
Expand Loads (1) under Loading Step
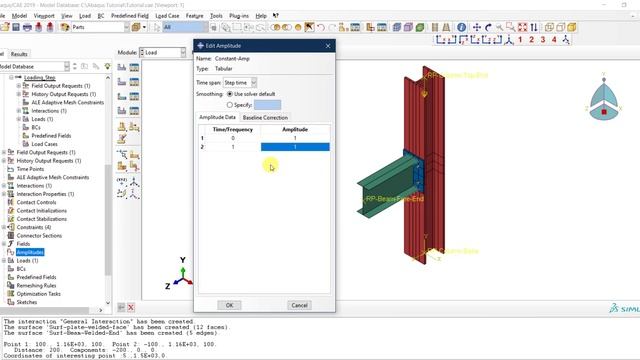tap(18, 119)
